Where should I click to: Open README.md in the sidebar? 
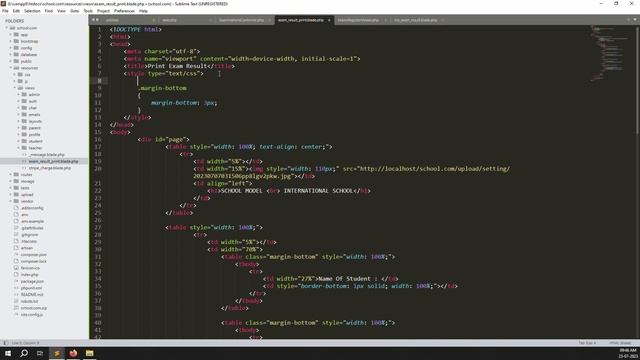[x=32, y=294]
